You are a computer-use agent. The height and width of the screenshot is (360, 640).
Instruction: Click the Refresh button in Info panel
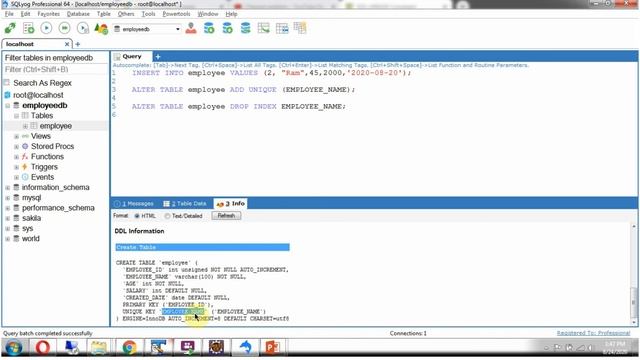coord(226,216)
